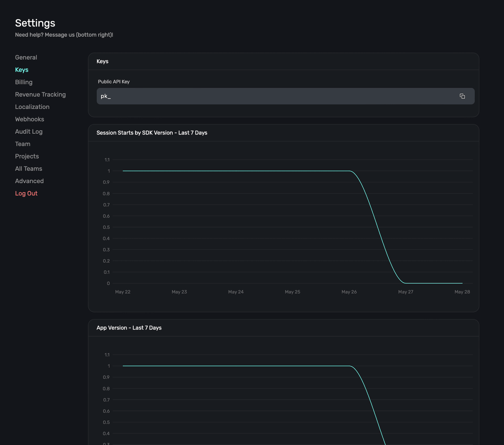Click May 27 point on Session Starts chart
Viewport: 504px width, 445px height.
406,283
